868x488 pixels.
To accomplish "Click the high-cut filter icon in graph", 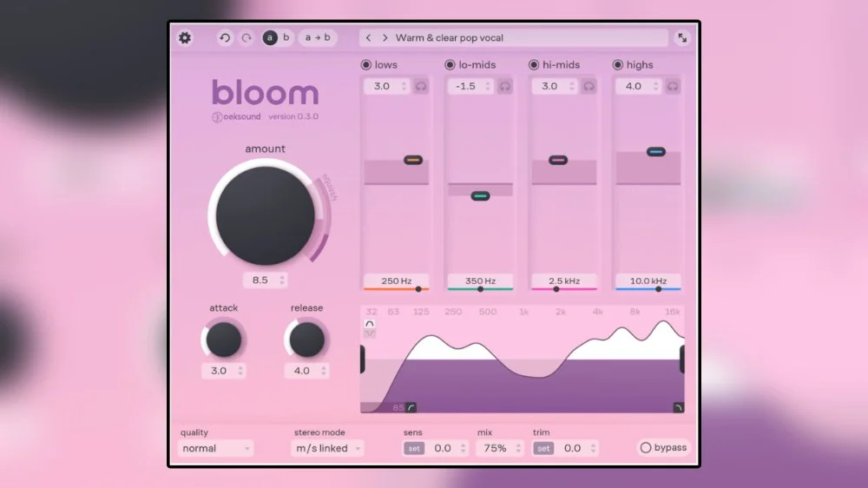I will click(678, 408).
